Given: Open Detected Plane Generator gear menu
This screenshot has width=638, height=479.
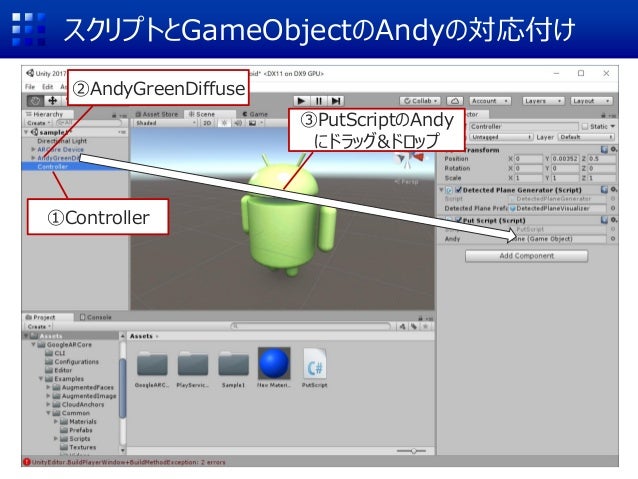Looking at the screenshot, I should pyautogui.click(x=613, y=190).
